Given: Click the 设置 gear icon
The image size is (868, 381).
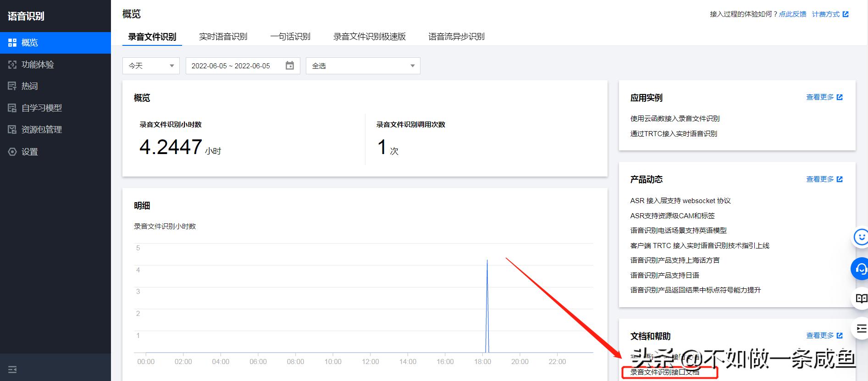Looking at the screenshot, I should [x=12, y=152].
